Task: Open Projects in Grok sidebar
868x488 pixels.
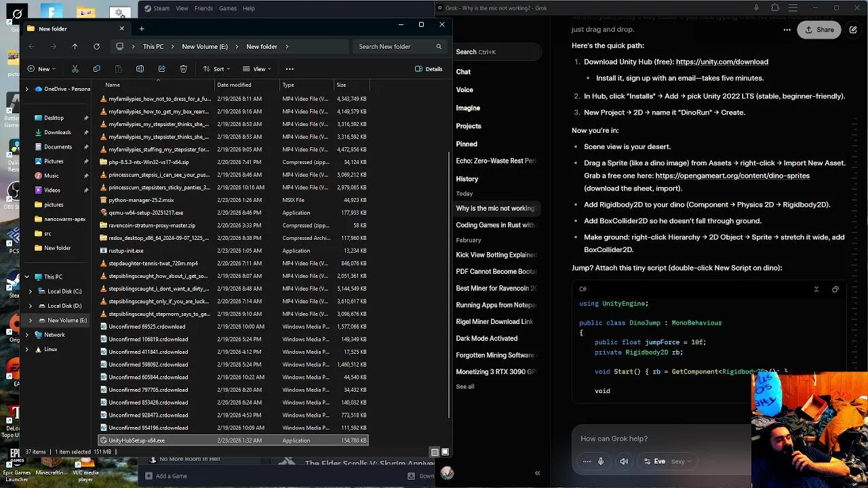Action: tap(469, 126)
